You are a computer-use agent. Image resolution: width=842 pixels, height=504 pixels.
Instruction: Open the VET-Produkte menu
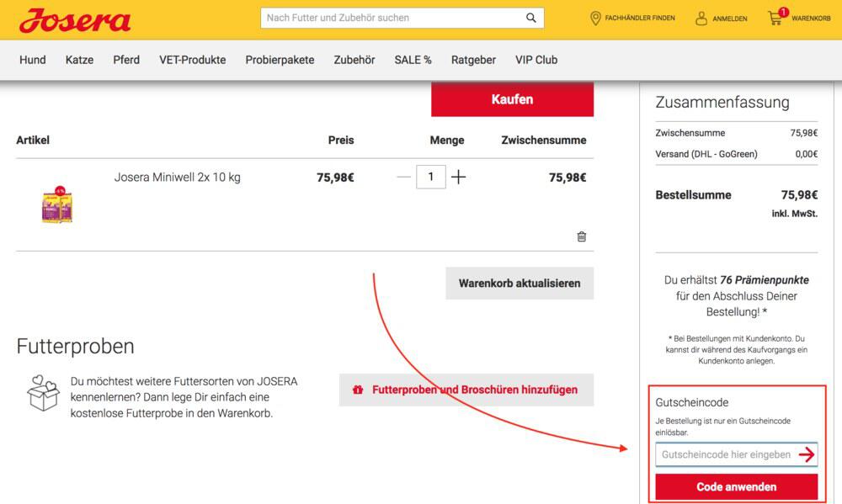coord(192,60)
